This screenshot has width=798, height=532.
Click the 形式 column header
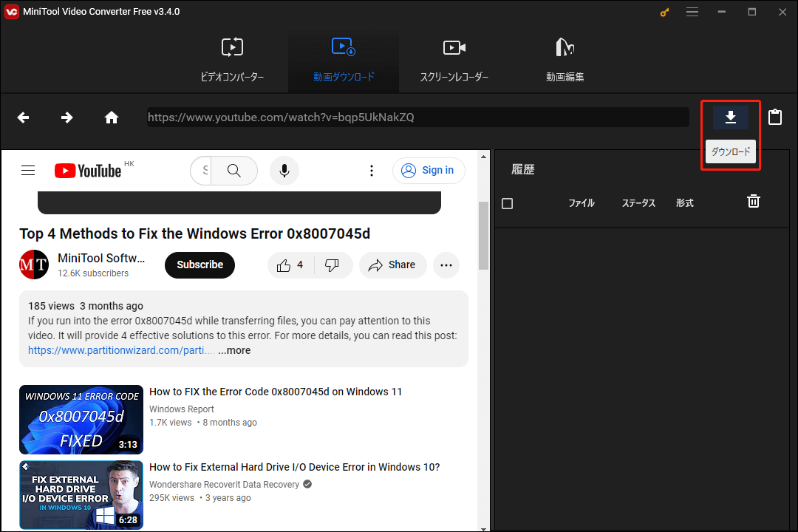point(684,203)
